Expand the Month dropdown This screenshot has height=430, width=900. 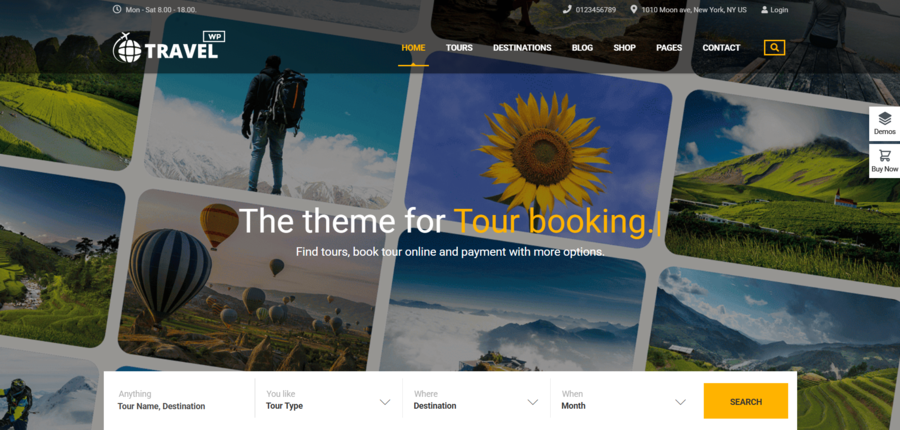(624, 400)
